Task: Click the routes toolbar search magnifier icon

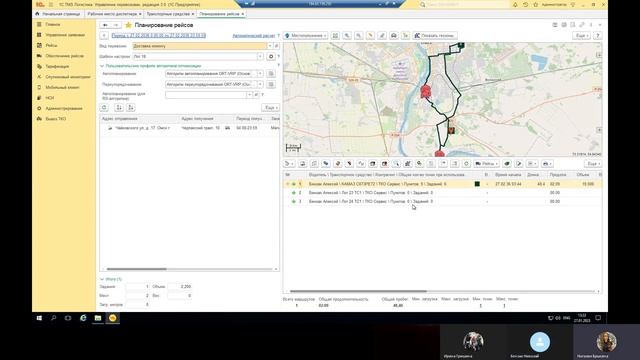Action: [396, 164]
